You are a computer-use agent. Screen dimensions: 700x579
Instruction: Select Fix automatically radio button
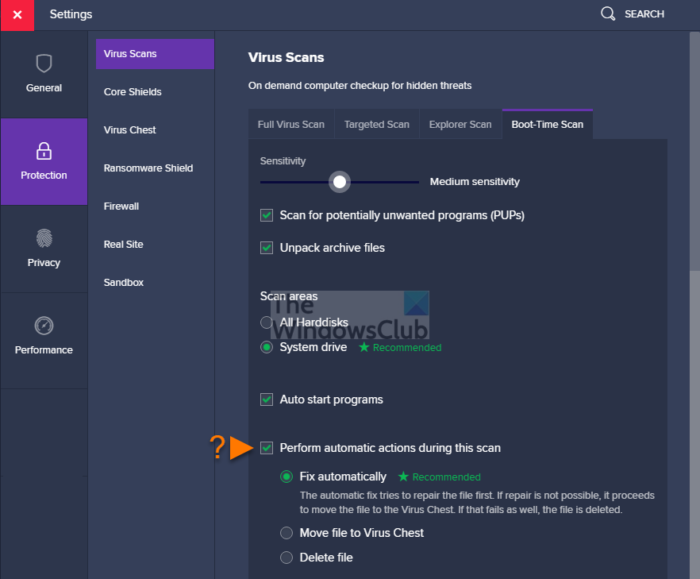286,477
